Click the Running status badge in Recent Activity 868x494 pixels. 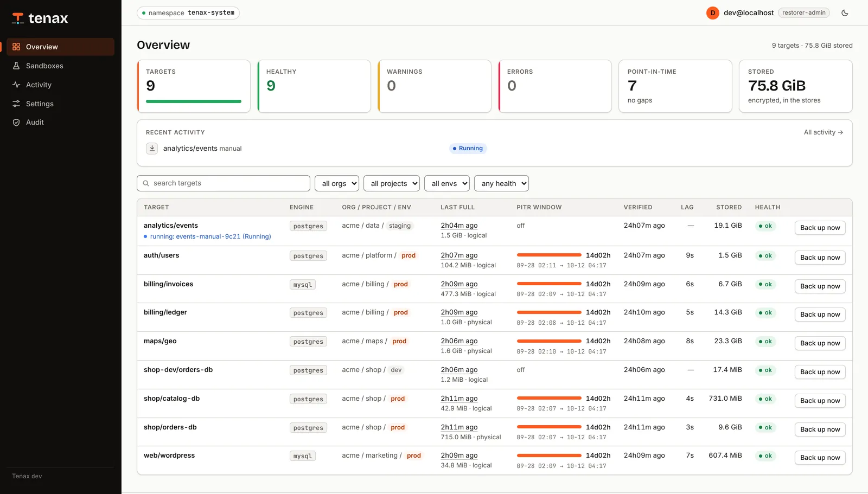(x=468, y=149)
